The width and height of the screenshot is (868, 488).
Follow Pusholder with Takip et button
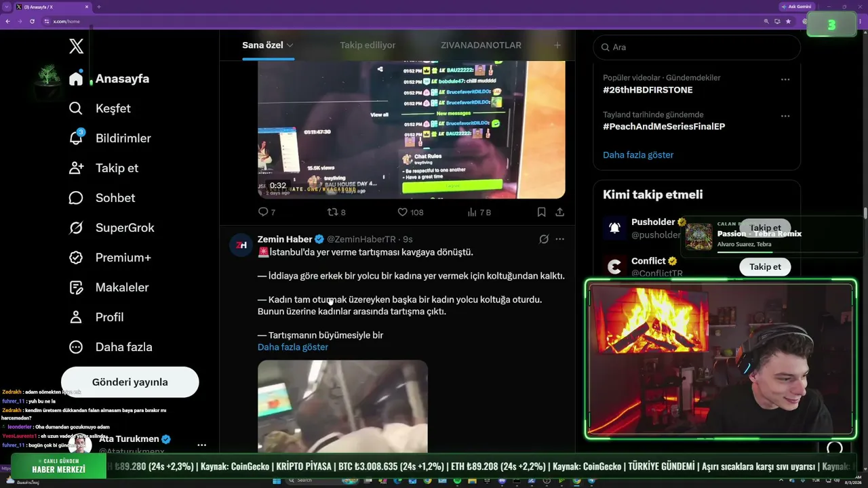coord(765,228)
